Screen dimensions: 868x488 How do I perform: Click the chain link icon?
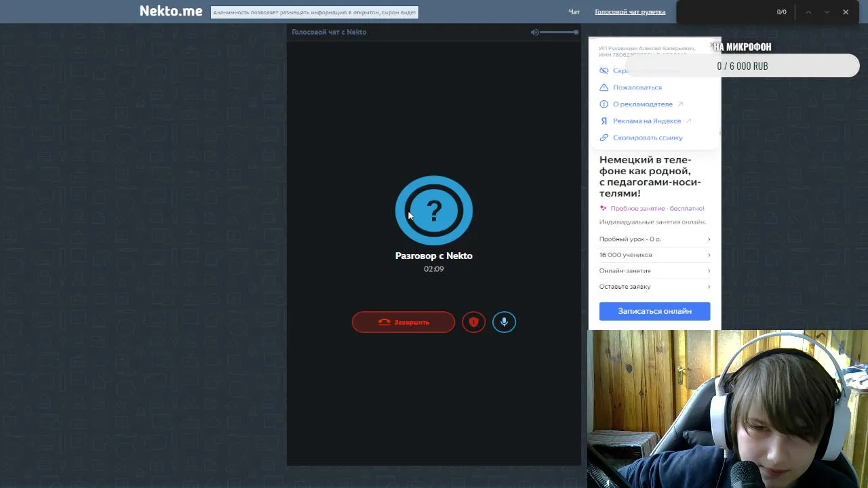(604, 138)
